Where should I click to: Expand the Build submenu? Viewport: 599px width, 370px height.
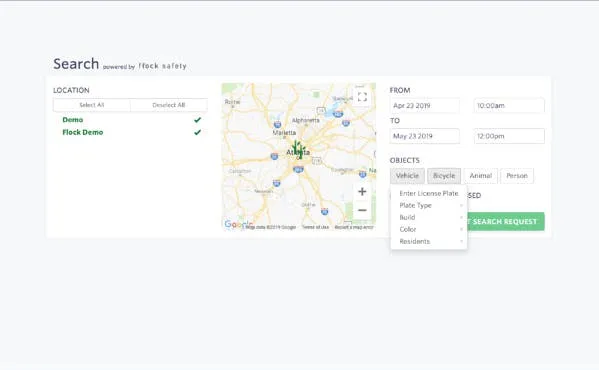(x=429, y=217)
